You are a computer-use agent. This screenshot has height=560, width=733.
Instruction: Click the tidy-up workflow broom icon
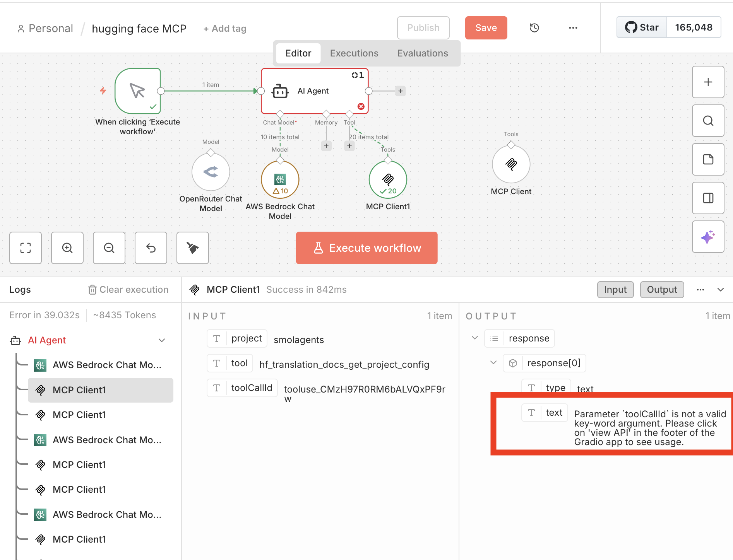[x=193, y=248]
